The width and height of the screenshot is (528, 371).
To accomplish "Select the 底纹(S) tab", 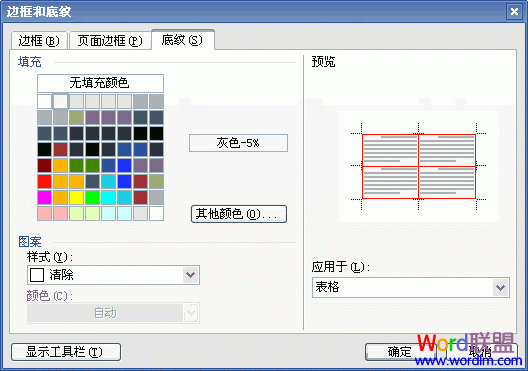I will pyautogui.click(x=183, y=40).
